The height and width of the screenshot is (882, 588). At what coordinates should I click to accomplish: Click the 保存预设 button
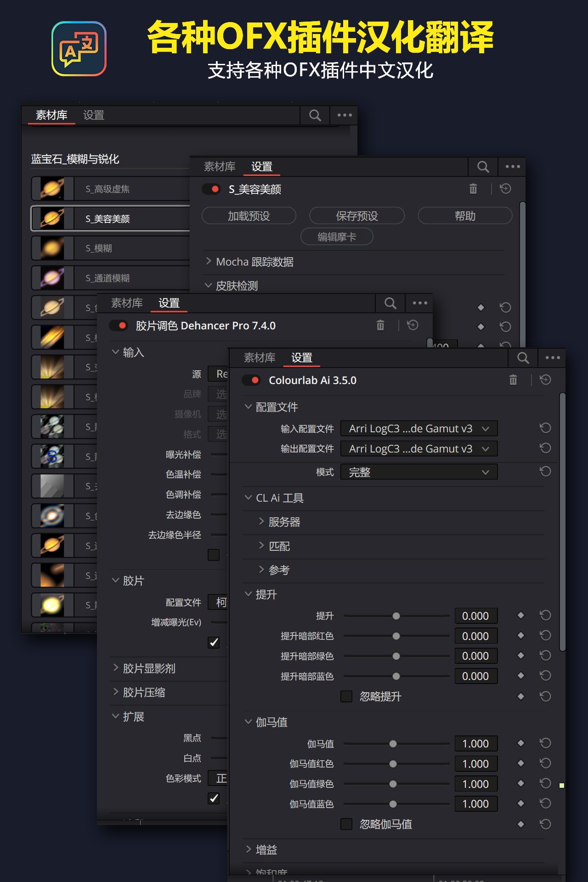click(x=357, y=215)
